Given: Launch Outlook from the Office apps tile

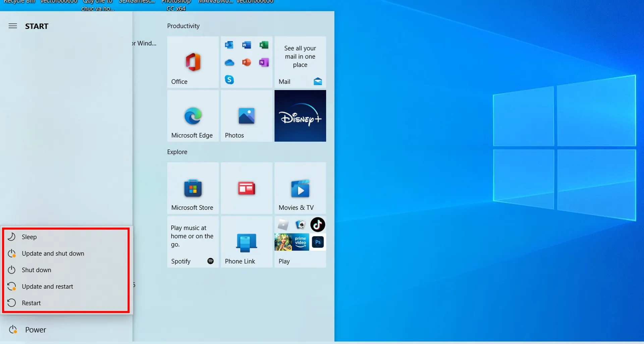Looking at the screenshot, I should pos(229,45).
